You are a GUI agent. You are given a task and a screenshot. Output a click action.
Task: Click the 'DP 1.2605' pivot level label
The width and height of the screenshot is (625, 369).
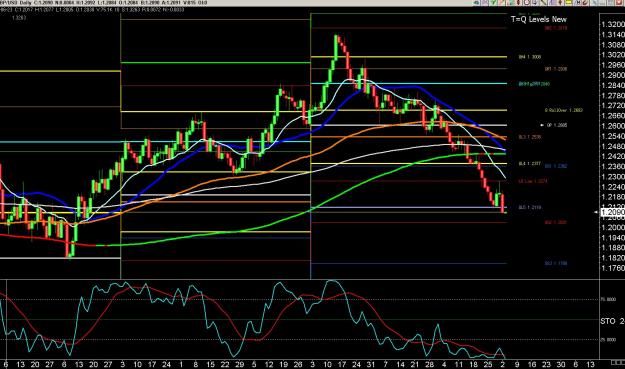click(x=557, y=125)
